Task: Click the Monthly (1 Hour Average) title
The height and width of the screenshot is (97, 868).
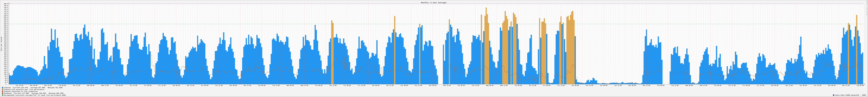Action: pyautogui.click(x=434, y=2)
